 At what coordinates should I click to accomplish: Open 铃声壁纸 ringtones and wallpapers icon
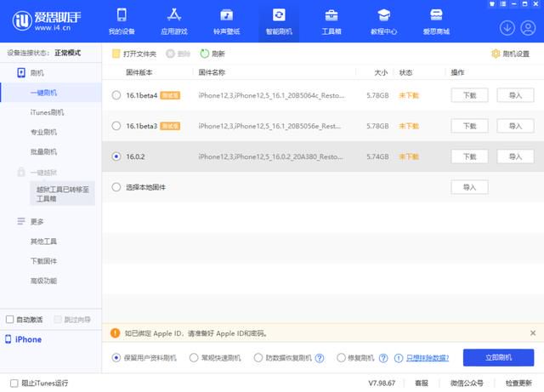pyautogui.click(x=227, y=15)
